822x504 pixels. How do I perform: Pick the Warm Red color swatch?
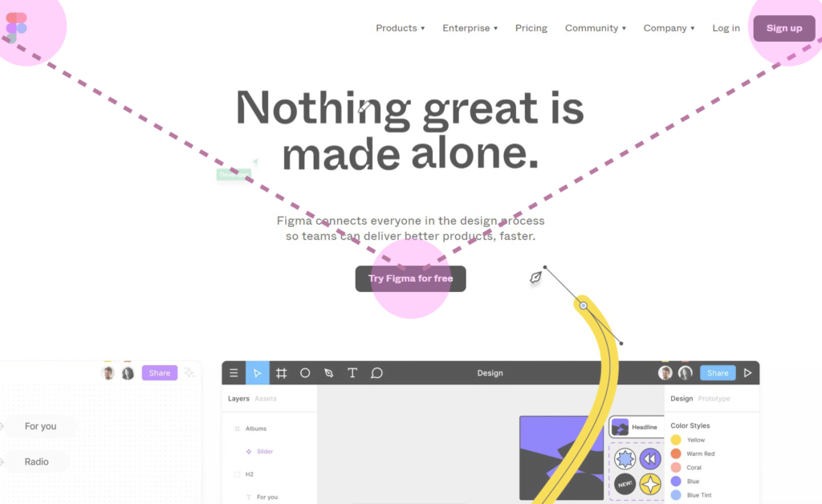tap(676, 453)
